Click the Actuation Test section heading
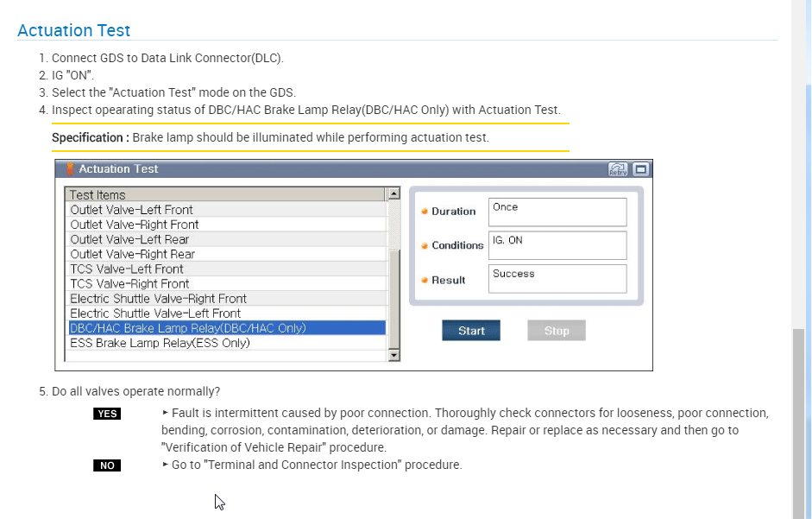This screenshot has width=812, height=519. tap(73, 30)
